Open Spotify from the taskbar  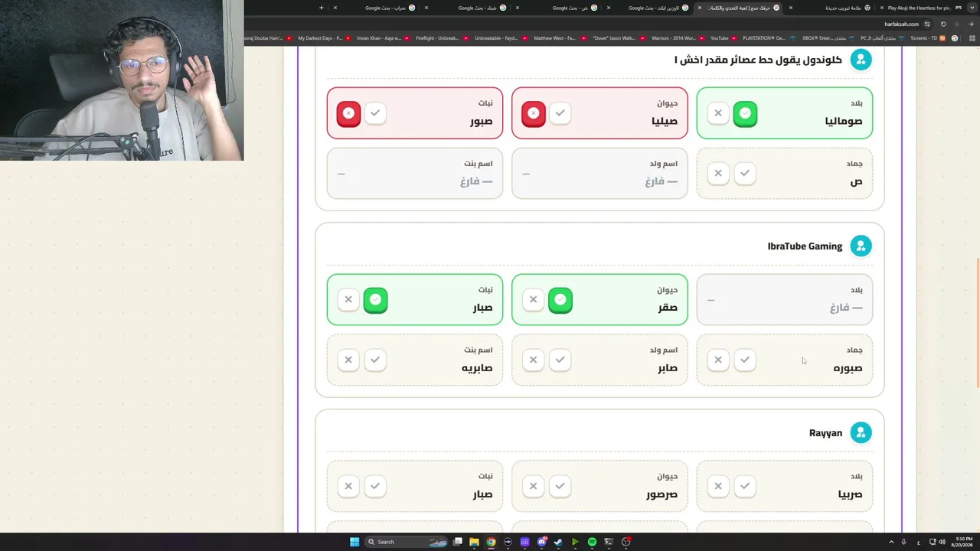click(x=592, y=542)
